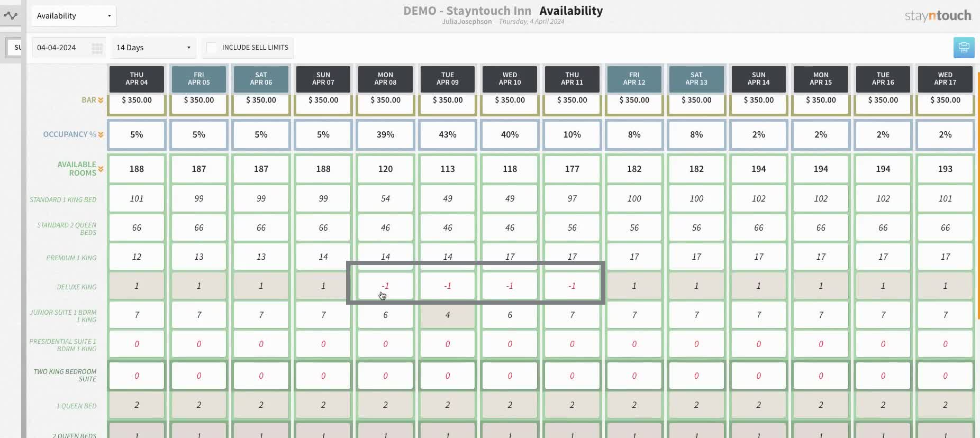
Task: Click Presidential Suite 1 Bdrm 1 King label
Action: (63, 345)
